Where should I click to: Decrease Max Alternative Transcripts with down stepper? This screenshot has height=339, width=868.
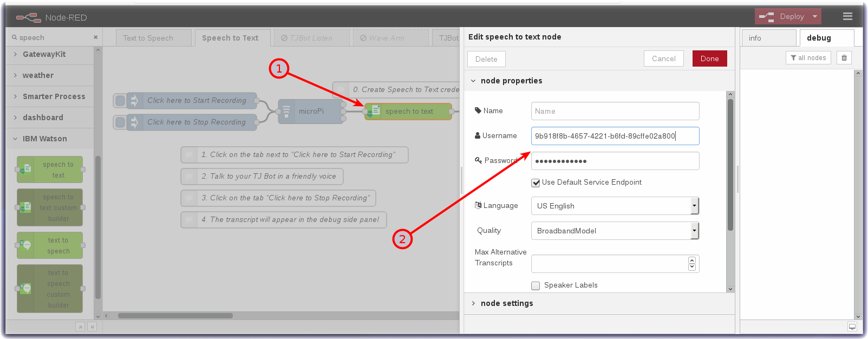coord(691,267)
